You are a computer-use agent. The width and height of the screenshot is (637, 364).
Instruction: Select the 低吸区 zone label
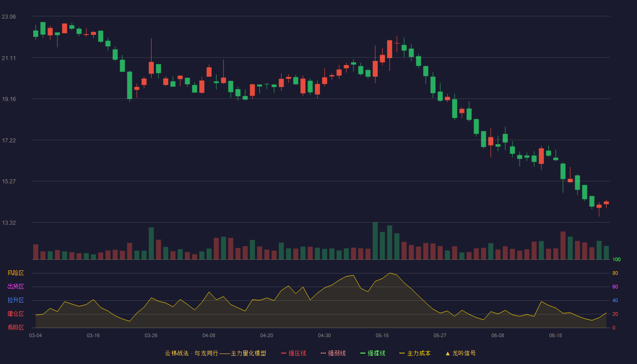(x=15, y=327)
